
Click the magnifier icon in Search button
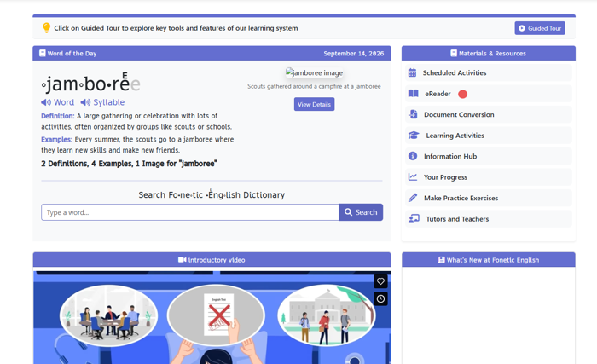tap(348, 212)
